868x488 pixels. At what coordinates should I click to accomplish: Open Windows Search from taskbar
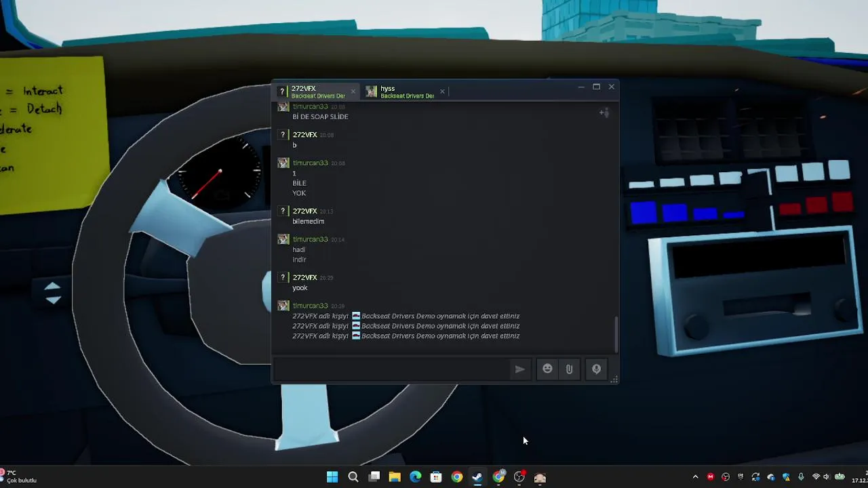point(353,477)
